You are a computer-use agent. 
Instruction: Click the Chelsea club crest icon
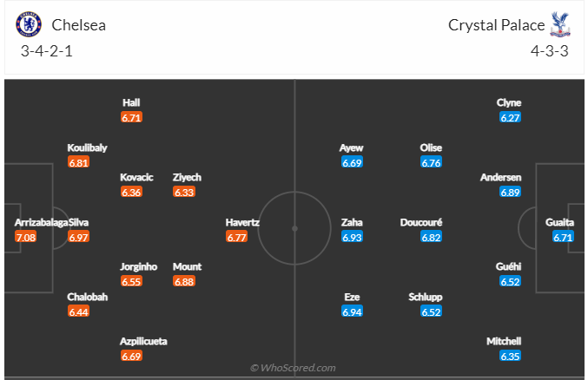pyautogui.click(x=29, y=24)
